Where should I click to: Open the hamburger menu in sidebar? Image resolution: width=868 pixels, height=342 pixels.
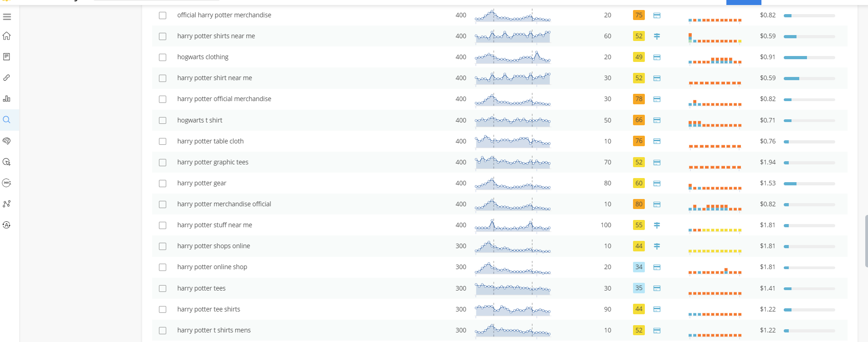[7, 17]
